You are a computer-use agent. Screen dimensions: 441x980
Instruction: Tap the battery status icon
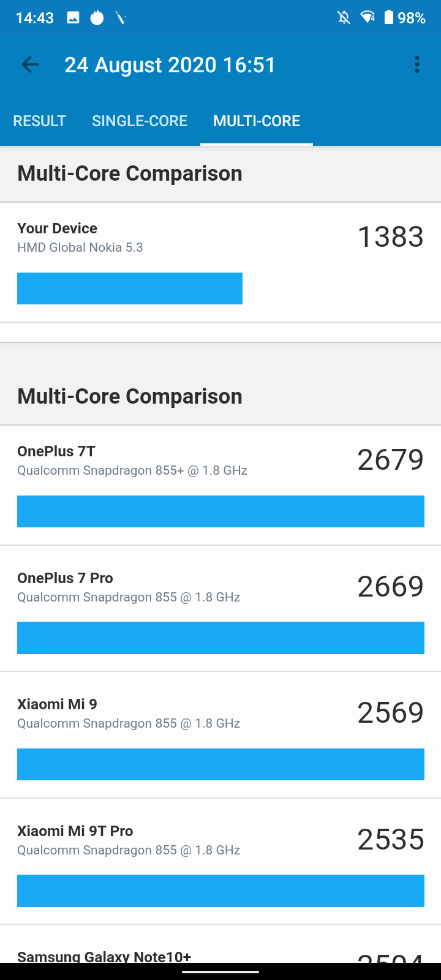click(389, 17)
